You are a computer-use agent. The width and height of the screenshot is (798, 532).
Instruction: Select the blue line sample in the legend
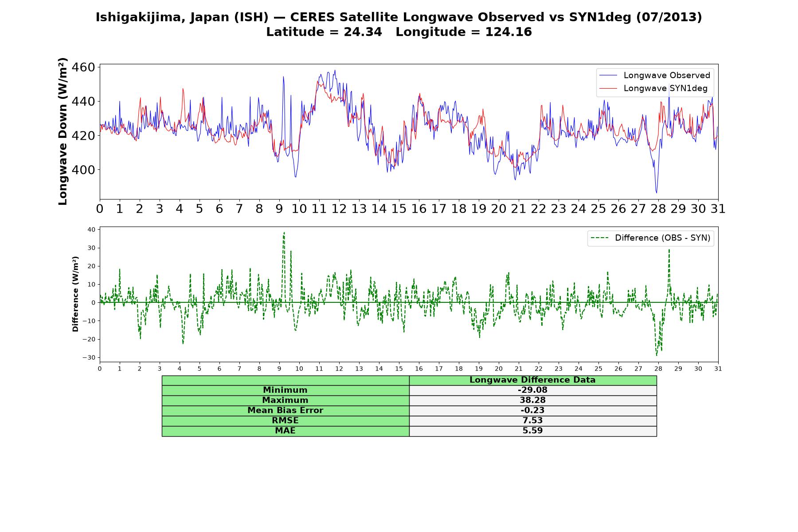[x=608, y=75]
